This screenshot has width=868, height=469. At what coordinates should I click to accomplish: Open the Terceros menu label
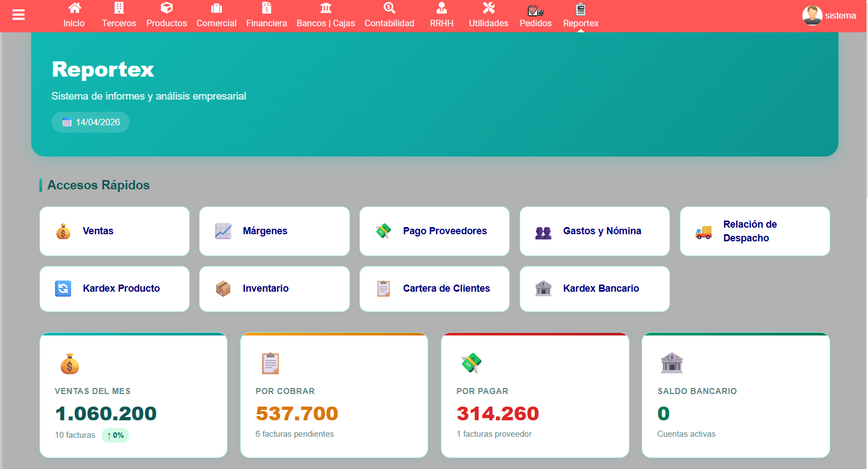[x=119, y=24]
